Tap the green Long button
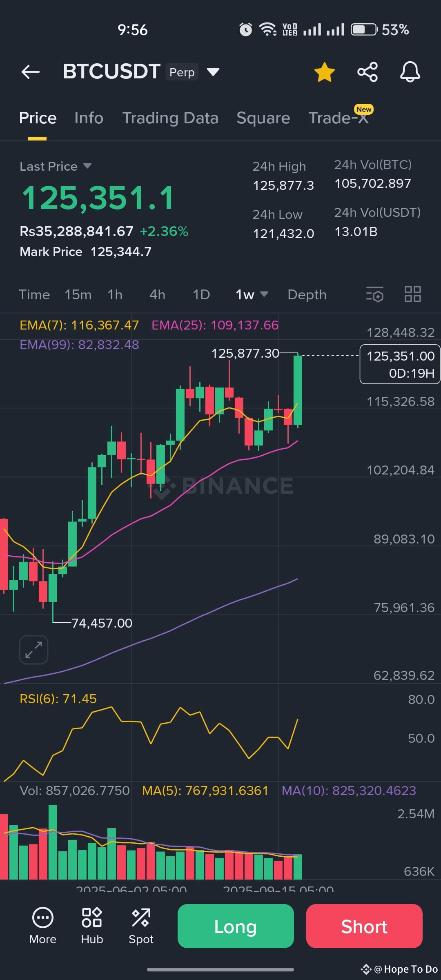 coord(236,926)
